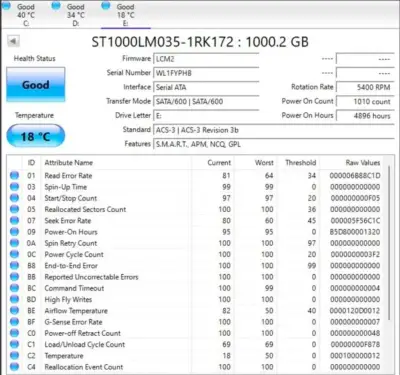Click the status icon for Command Timeout
The width and height of the screenshot is (400, 375).
pyautogui.click(x=14, y=288)
